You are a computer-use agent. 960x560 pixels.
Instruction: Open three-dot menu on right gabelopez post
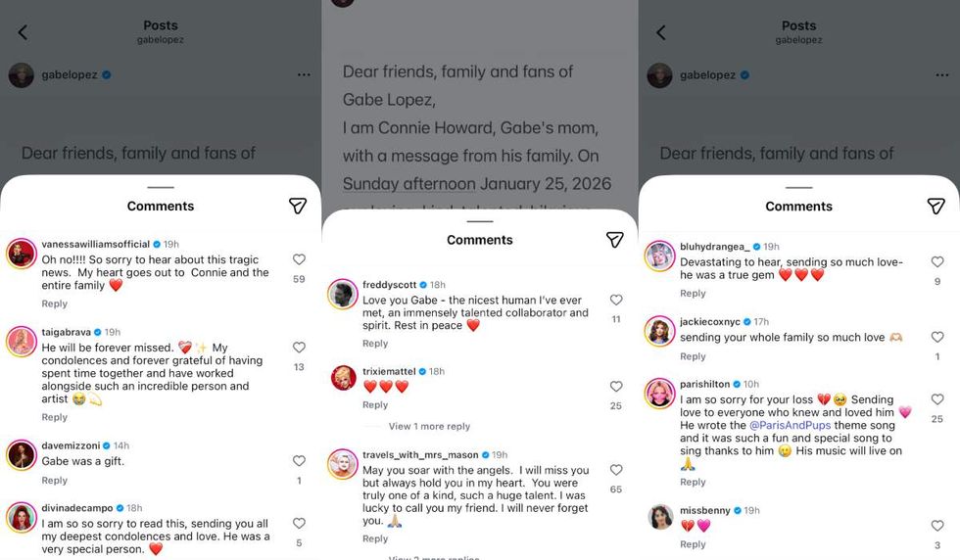[941, 75]
